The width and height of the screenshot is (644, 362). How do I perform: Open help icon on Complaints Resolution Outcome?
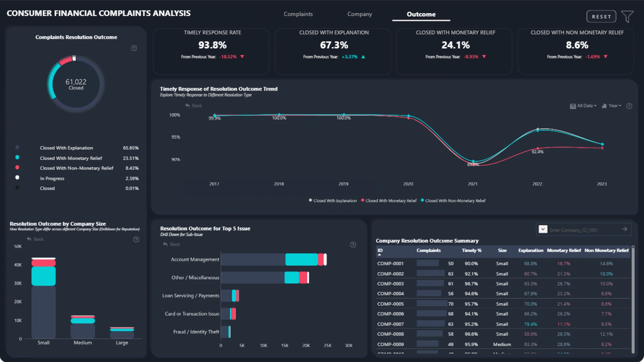(x=134, y=48)
